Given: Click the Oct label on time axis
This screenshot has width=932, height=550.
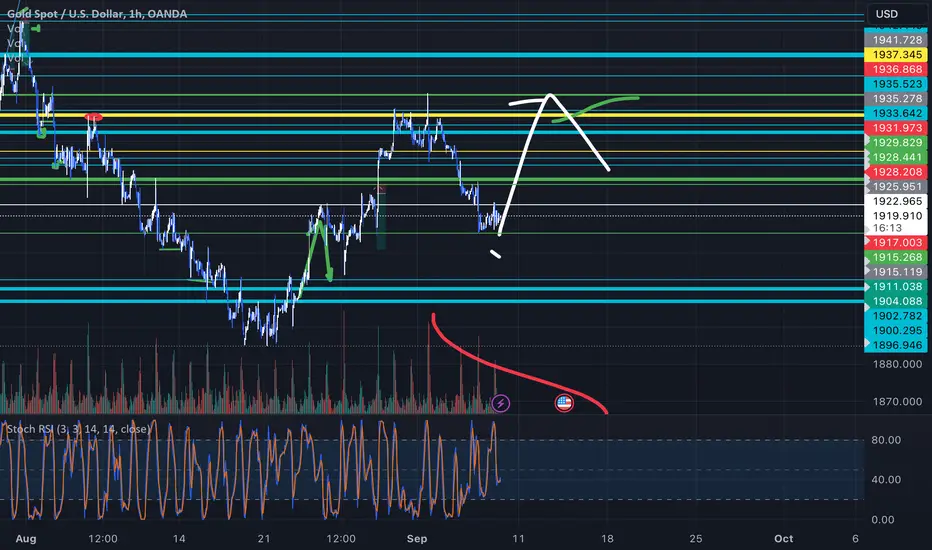Looking at the screenshot, I should click(x=783, y=539).
